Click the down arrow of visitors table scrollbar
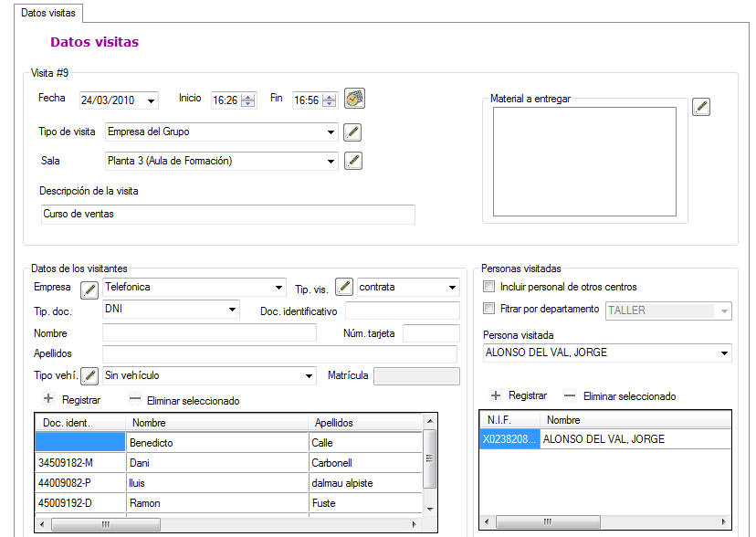The width and height of the screenshot is (756, 537). pyautogui.click(x=430, y=509)
